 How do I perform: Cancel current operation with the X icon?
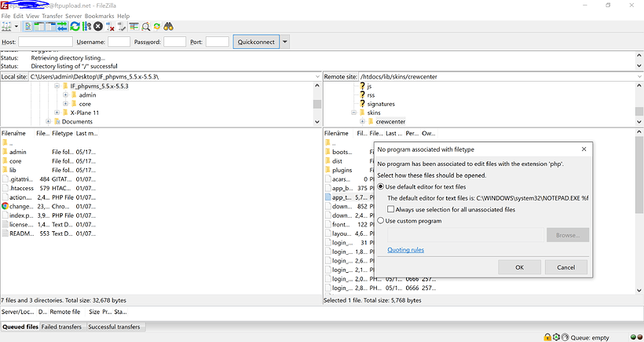tap(97, 27)
